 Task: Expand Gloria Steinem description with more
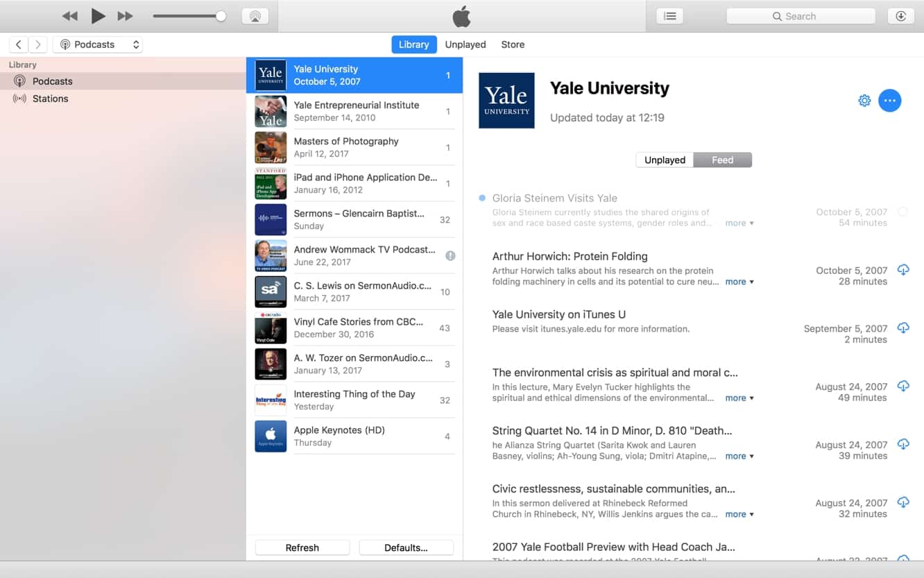click(x=739, y=223)
